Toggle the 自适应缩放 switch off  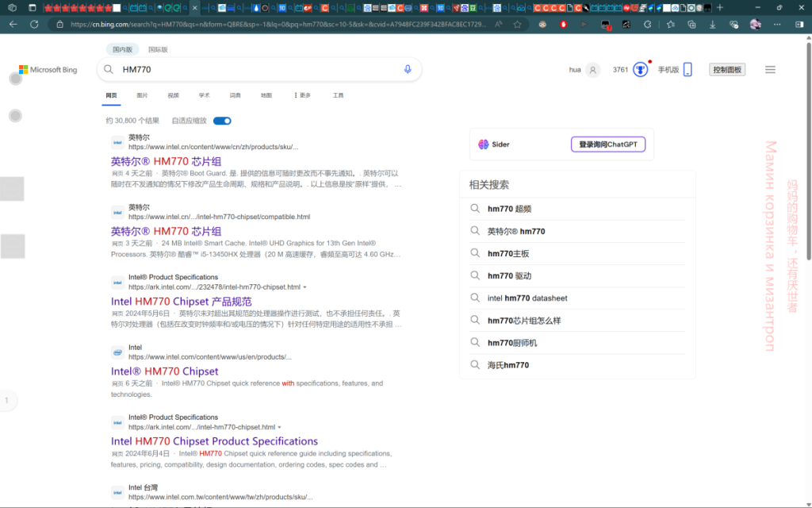tap(222, 121)
